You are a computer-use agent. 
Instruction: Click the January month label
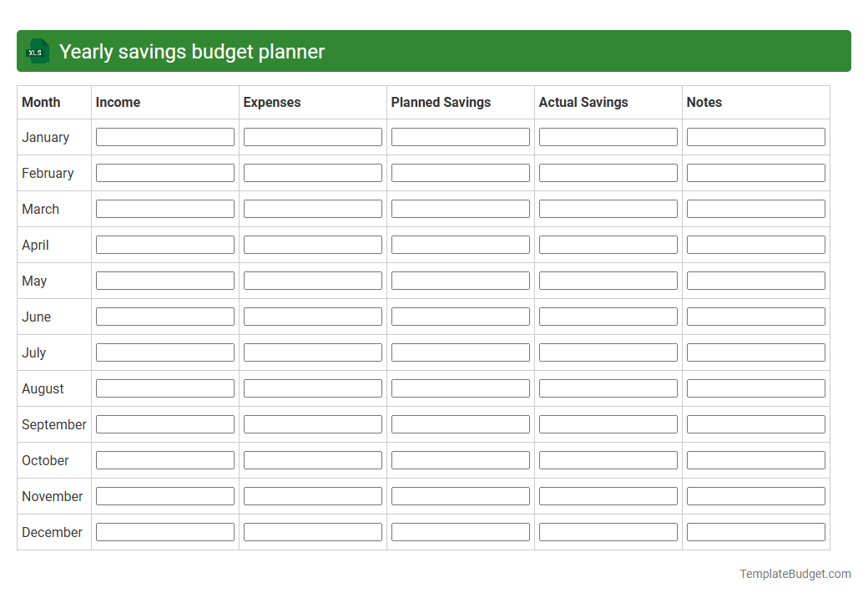(45, 137)
